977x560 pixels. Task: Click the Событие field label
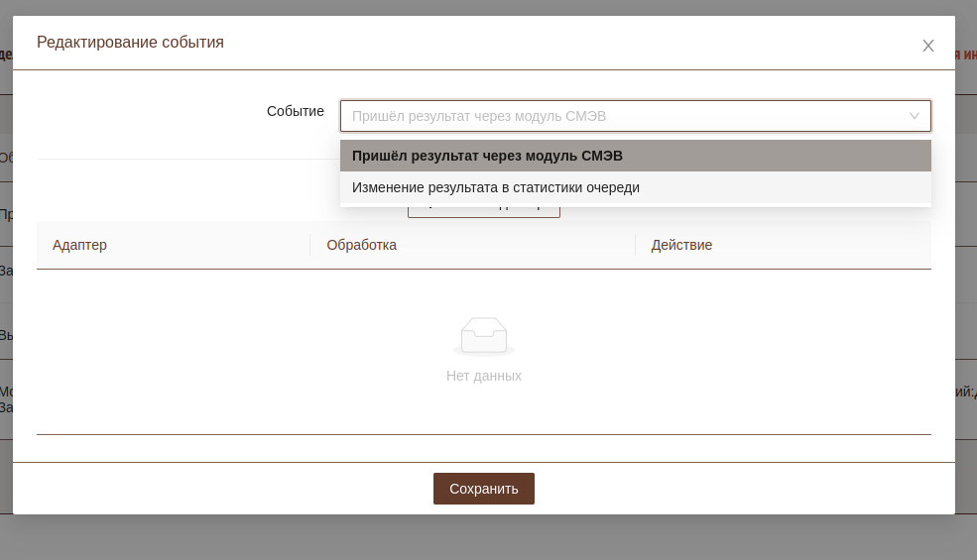[x=295, y=111]
